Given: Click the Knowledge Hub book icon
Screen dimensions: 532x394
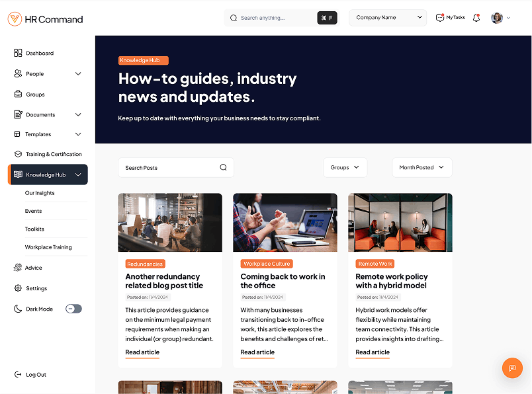Looking at the screenshot, I should [18, 175].
